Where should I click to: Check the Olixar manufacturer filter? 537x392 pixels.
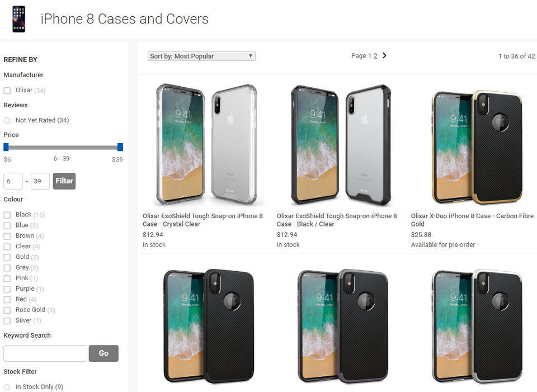click(6, 90)
